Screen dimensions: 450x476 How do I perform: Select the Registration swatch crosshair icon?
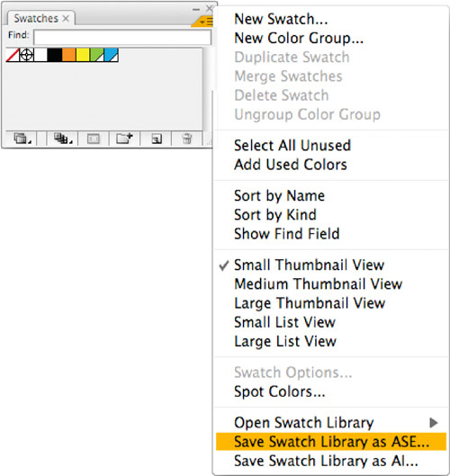pyautogui.click(x=26, y=55)
